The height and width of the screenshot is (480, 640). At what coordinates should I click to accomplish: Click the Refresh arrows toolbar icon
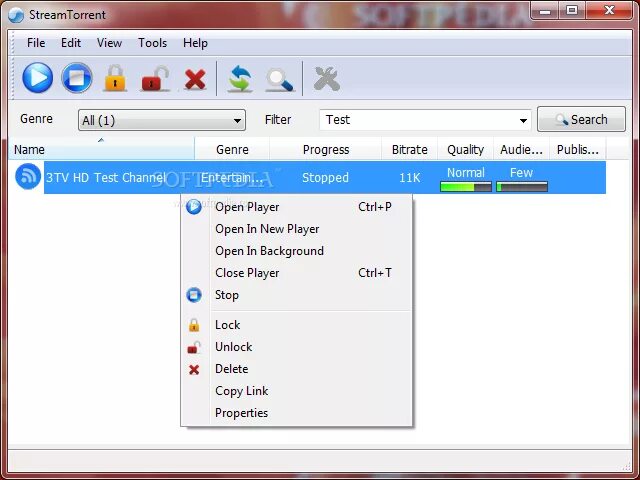click(240, 79)
